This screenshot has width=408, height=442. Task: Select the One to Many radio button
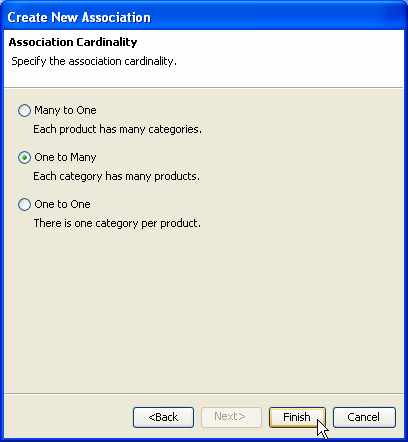click(24, 158)
